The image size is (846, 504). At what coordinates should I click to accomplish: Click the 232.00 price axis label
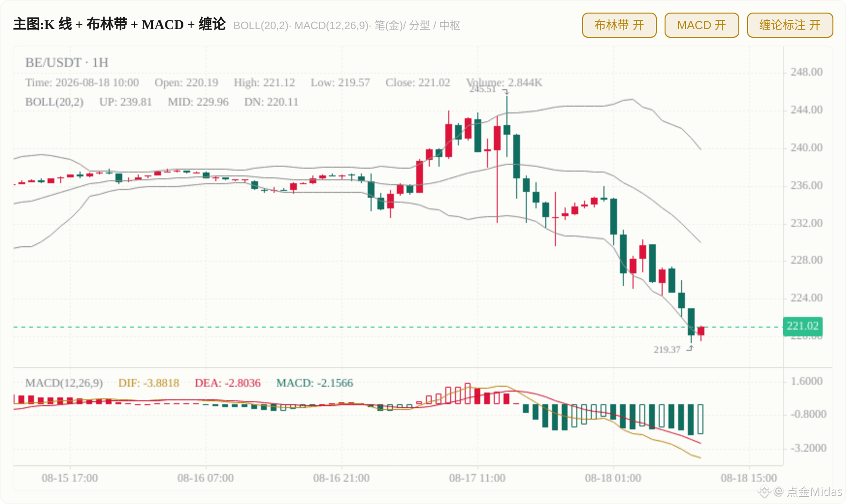(807, 223)
